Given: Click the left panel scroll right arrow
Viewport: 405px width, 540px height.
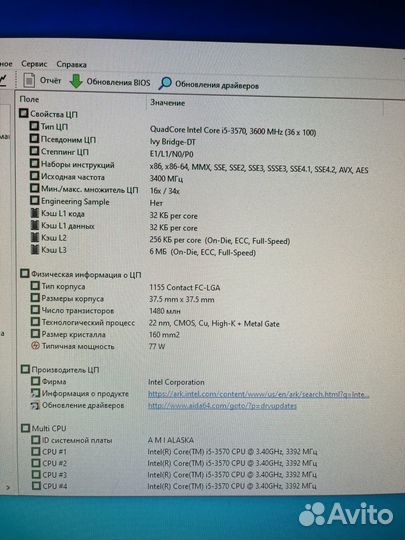Looking at the screenshot, I should tap(8, 487).
